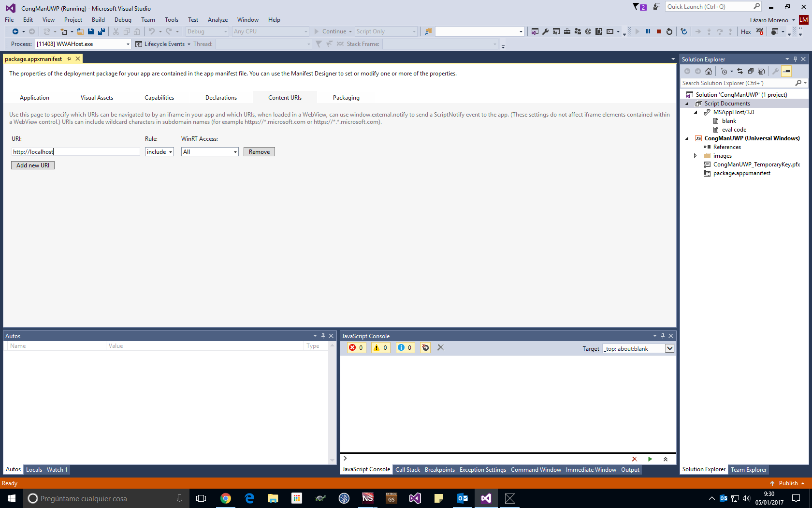Clear console input with red X
The height and width of the screenshot is (508, 812).
coord(635,459)
